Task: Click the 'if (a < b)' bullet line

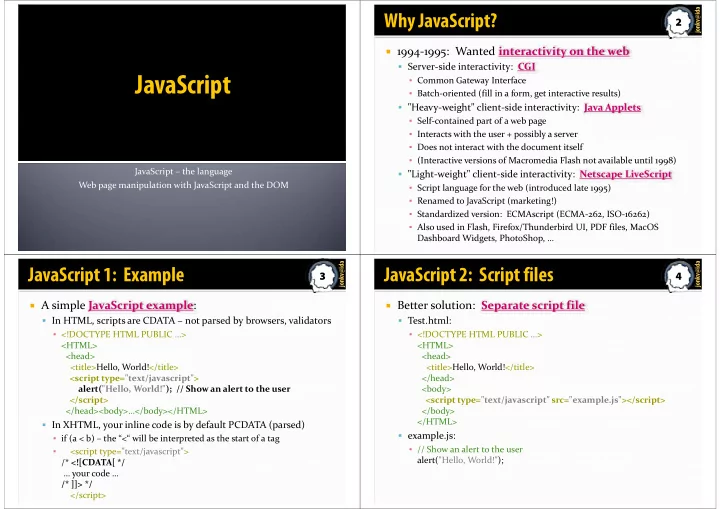Action: pos(170,438)
